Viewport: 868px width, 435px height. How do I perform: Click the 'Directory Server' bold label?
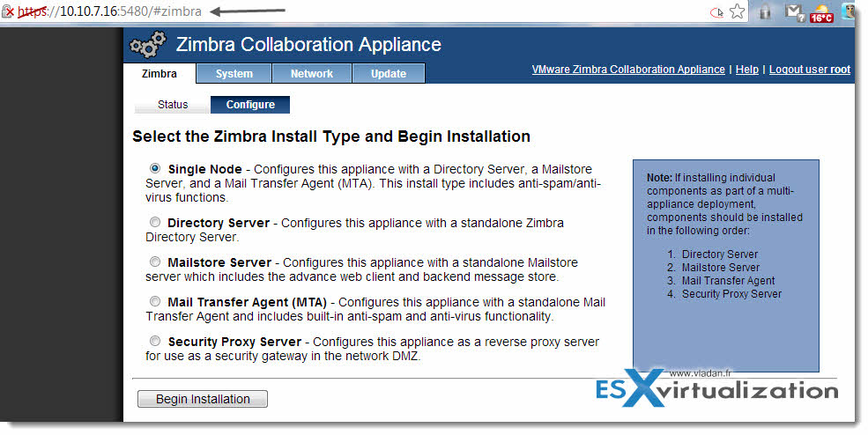pyautogui.click(x=219, y=223)
